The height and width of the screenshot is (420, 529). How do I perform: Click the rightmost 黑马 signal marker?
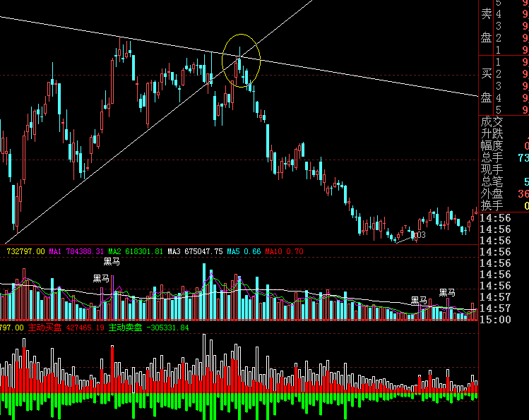[447, 292]
